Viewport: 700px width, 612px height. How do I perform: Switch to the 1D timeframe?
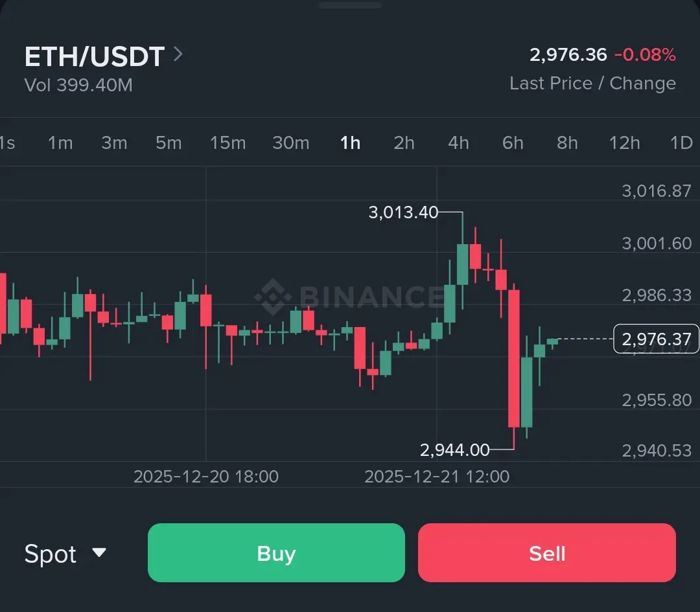click(x=681, y=142)
